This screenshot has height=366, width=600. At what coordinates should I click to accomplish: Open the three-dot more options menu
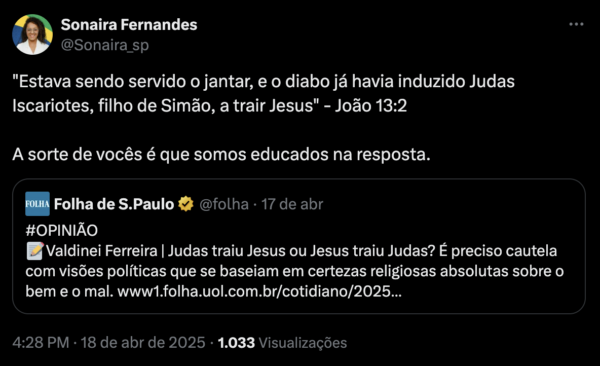click(576, 24)
